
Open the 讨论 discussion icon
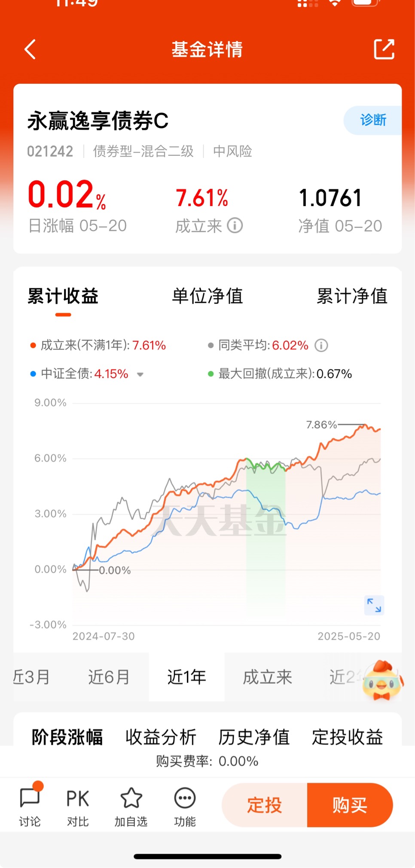30,806
